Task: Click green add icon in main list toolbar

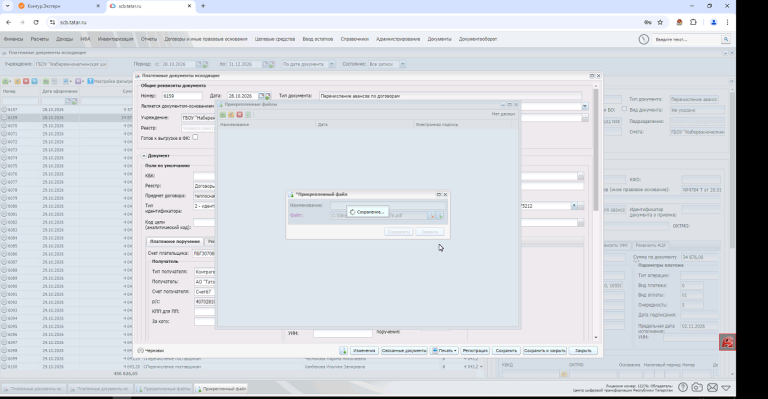Action: (x=6, y=81)
